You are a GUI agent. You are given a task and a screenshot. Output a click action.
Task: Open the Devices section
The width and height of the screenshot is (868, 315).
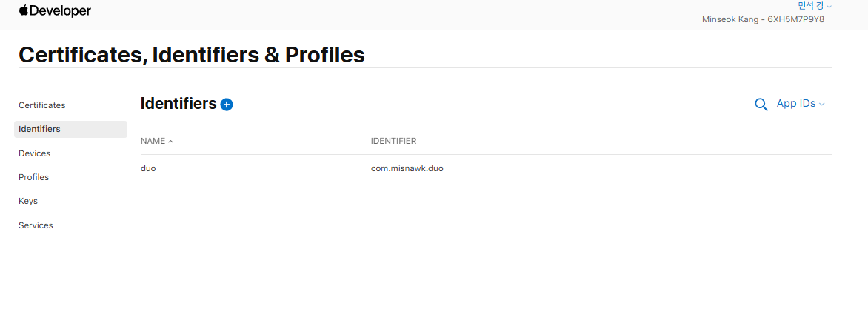(x=35, y=153)
